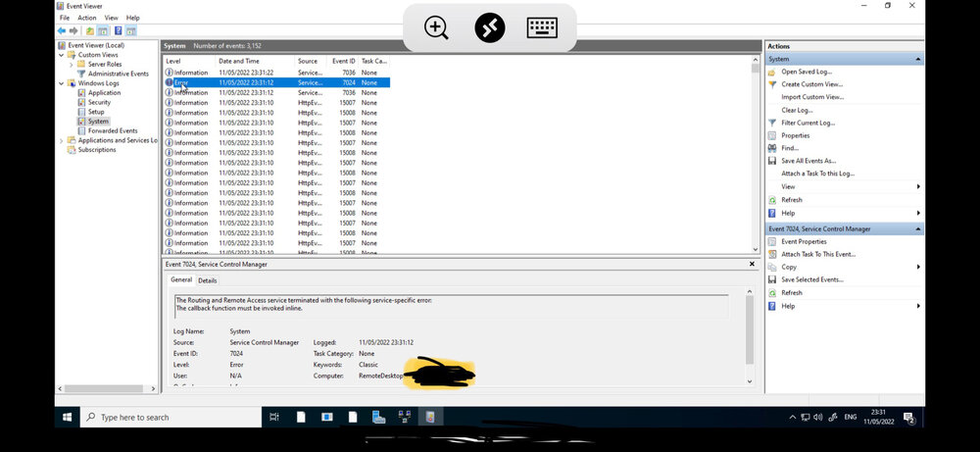This screenshot has height=452, width=980.
Task: Open Event Properties action
Action: [804, 241]
